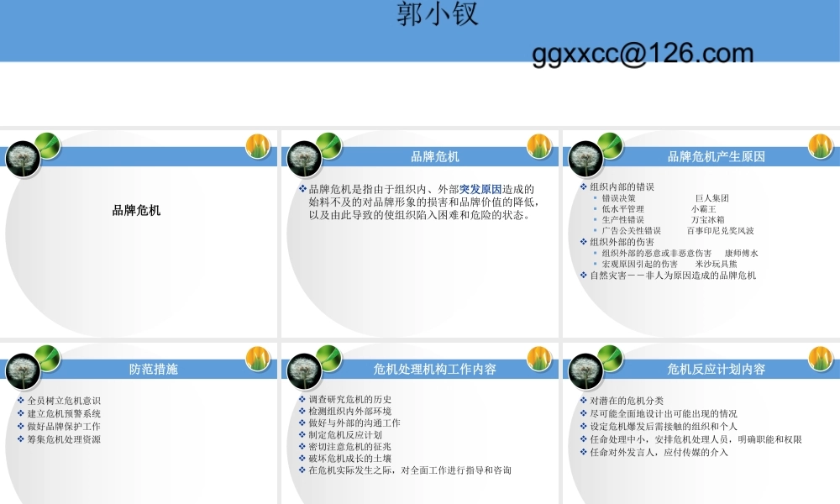This screenshot has height=504, width=840.
Task: Select the bullet 检测组织内外部环境
Action: click(349, 412)
